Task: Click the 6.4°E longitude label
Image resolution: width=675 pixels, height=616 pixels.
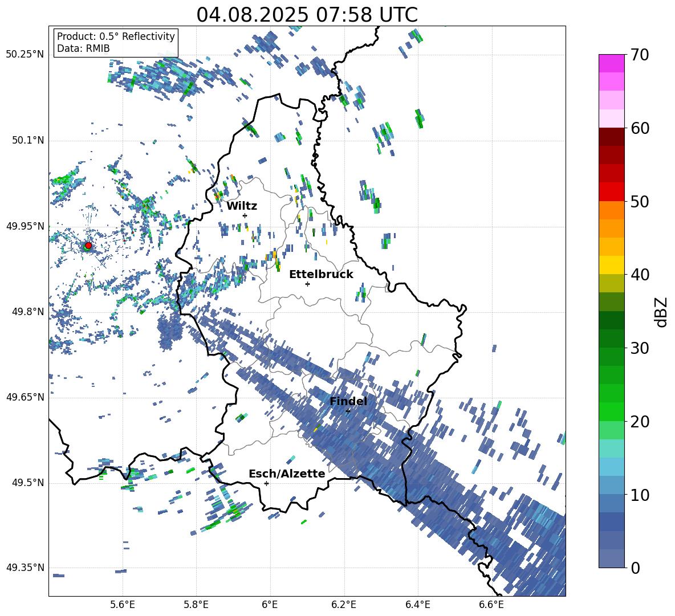Action: (x=417, y=605)
